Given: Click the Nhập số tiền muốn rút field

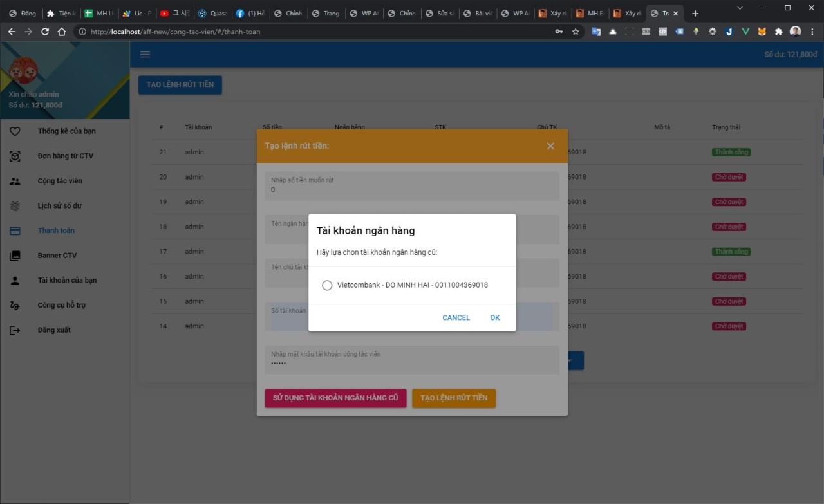Looking at the screenshot, I should point(412,190).
